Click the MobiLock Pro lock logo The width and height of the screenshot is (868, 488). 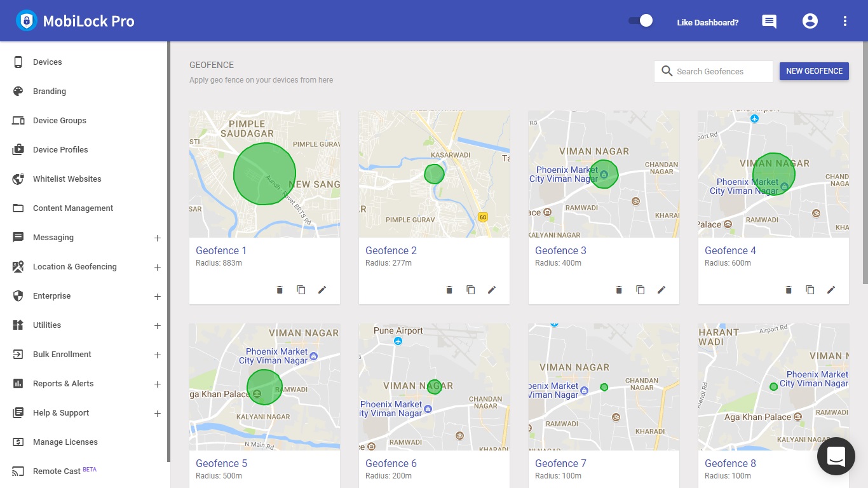click(27, 21)
